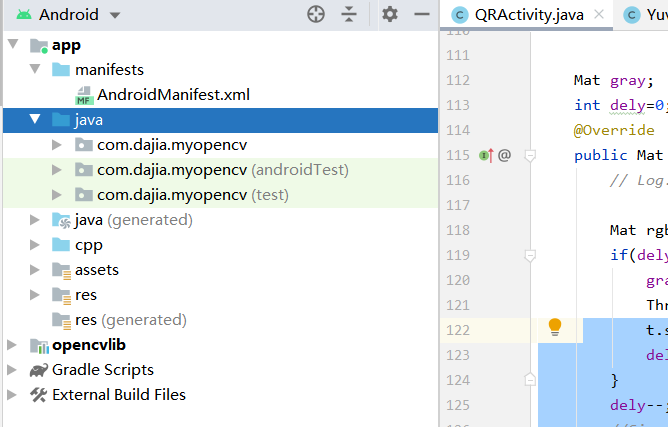Click the opencvlib library module icon
This screenshot has height=427, width=668.
[x=39, y=346]
